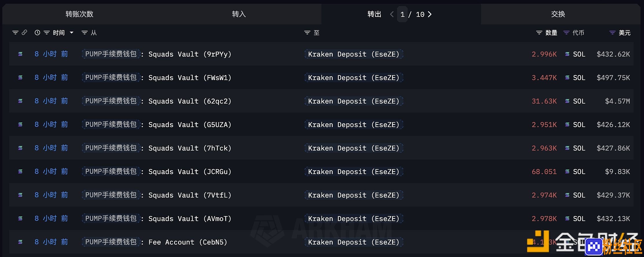Open filter icon for 代币 column
The height and width of the screenshot is (257, 644).
click(566, 33)
